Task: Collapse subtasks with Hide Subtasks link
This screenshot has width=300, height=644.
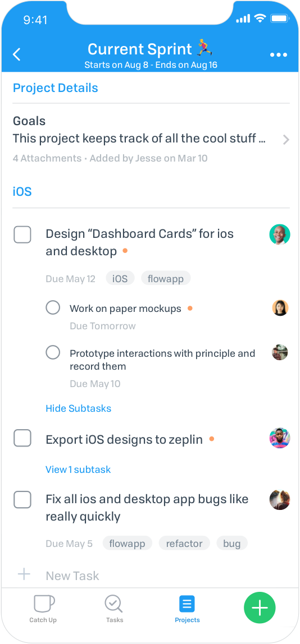Action: click(x=78, y=408)
